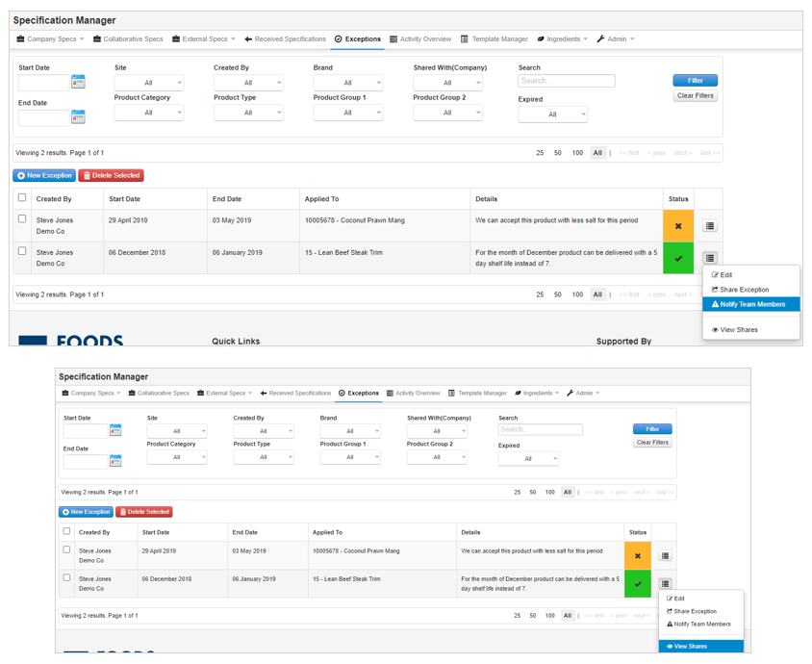Screen dimensions: 812x664
Task: Open Product Category dropdown in upper screenshot
Action: 148,113
